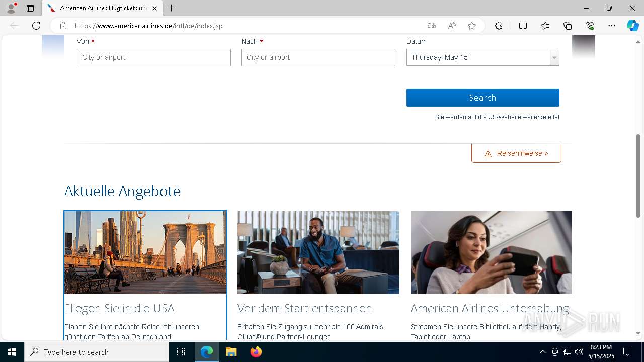644x362 pixels.
Task: Open Task View on the taskbar
Action: pos(181,352)
